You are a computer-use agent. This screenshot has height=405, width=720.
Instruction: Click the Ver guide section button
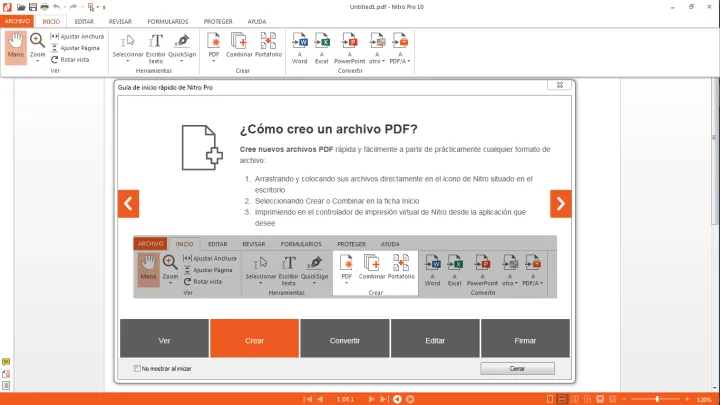click(x=164, y=338)
